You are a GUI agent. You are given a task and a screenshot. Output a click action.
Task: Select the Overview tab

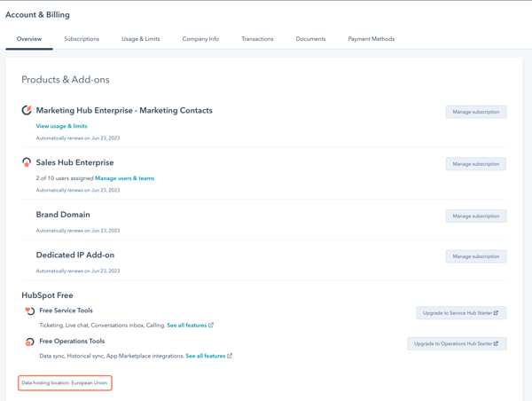click(x=29, y=39)
